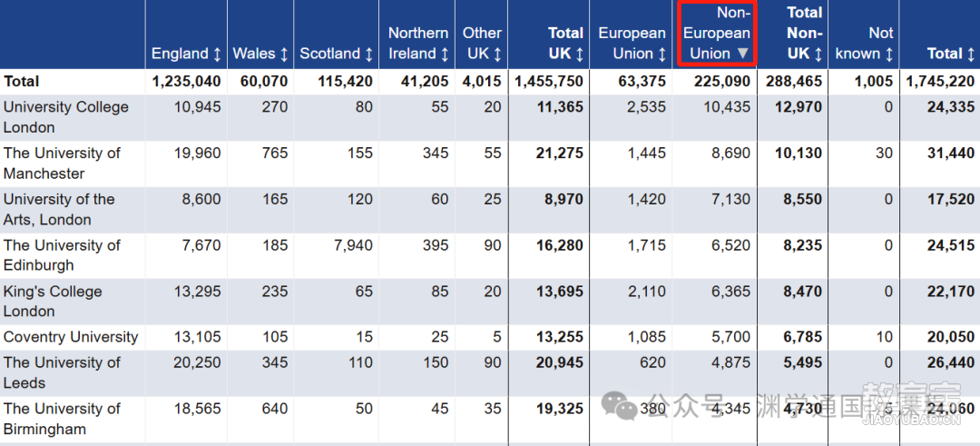Click Scotland total value 115,420
The height and width of the screenshot is (446, 980).
pyautogui.click(x=345, y=82)
